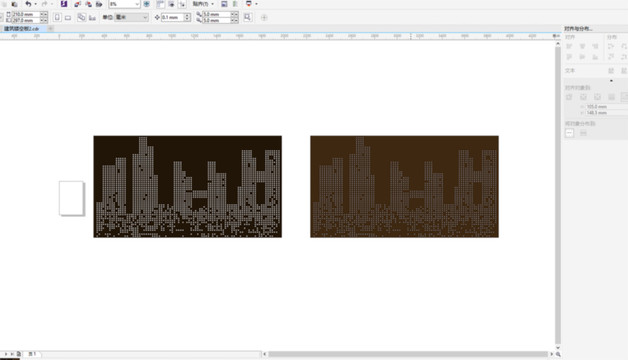Open the units dropdown
The width and height of the screenshot is (628, 360).
click(x=131, y=17)
